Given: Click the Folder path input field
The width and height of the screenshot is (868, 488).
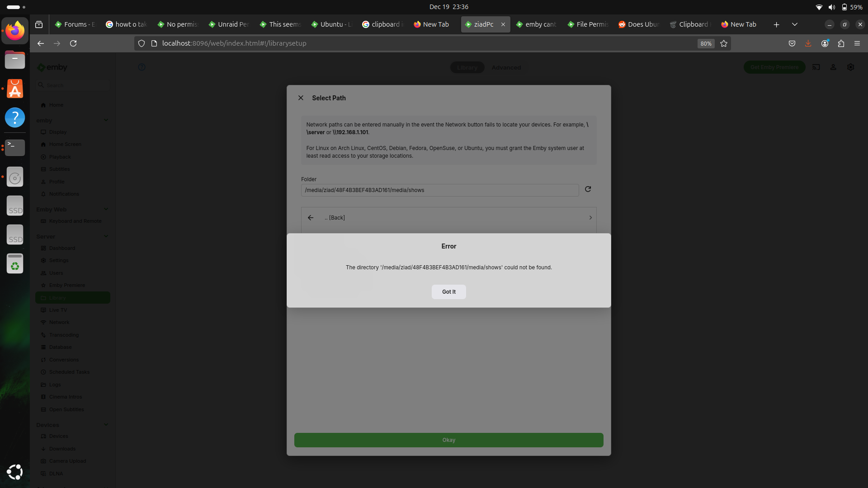Looking at the screenshot, I should (x=439, y=190).
